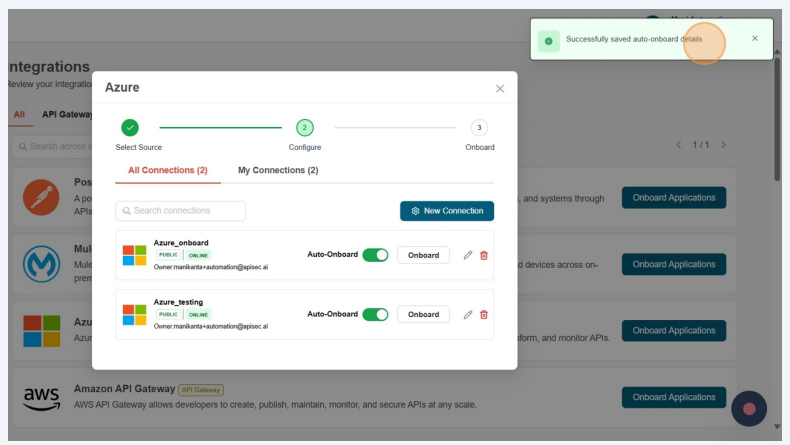
Task: Click the Select Source step checkmark
Action: (130, 127)
